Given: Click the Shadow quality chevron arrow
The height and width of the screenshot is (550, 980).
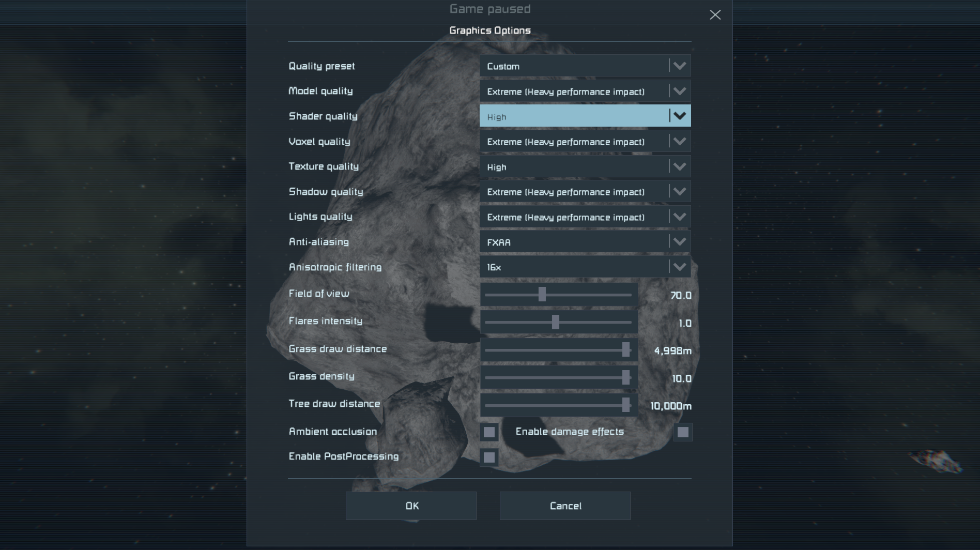Looking at the screenshot, I should [x=679, y=192].
